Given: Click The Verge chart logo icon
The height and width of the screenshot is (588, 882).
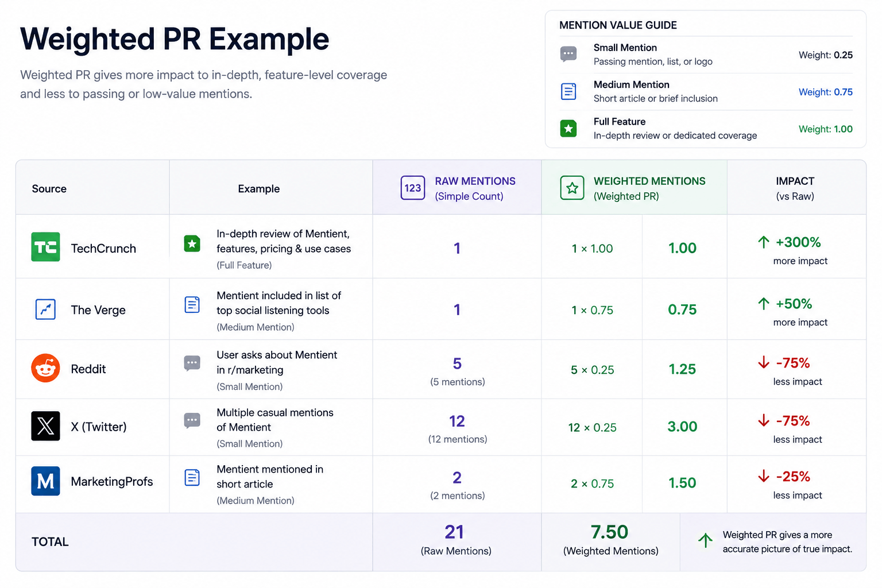Looking at the screenshot, I should click(x=45, y=310).
